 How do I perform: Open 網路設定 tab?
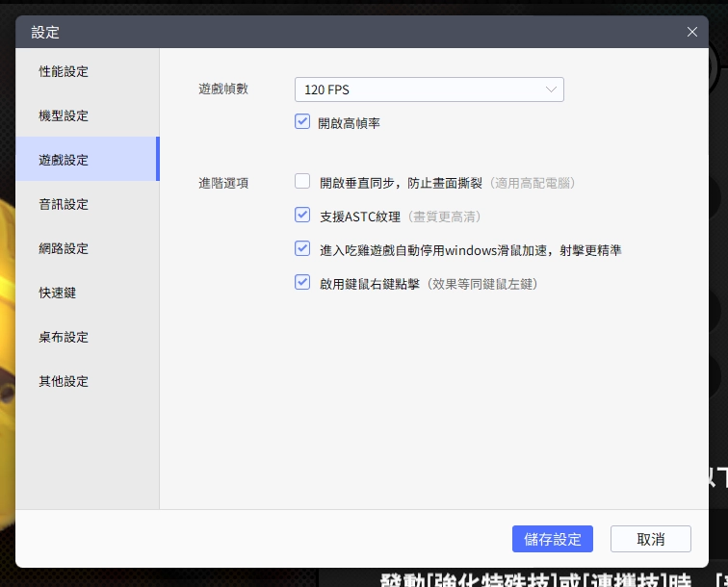[88, 248]
